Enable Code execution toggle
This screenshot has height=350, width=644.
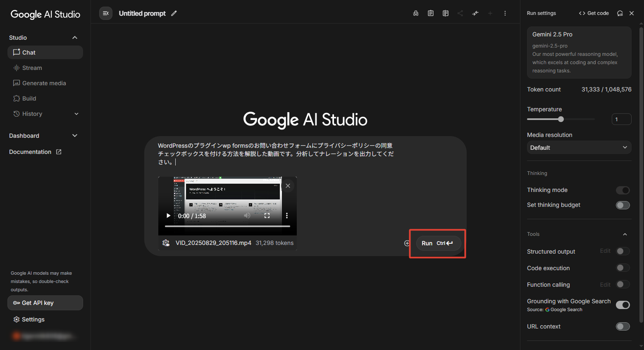pos(623,268)
